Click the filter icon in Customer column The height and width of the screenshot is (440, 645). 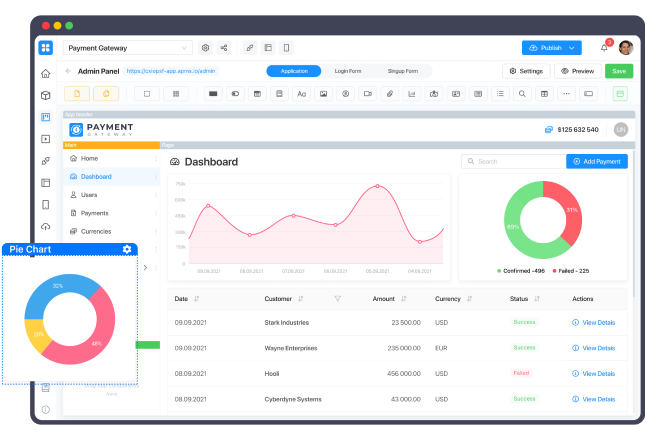(x=337, y=298)
